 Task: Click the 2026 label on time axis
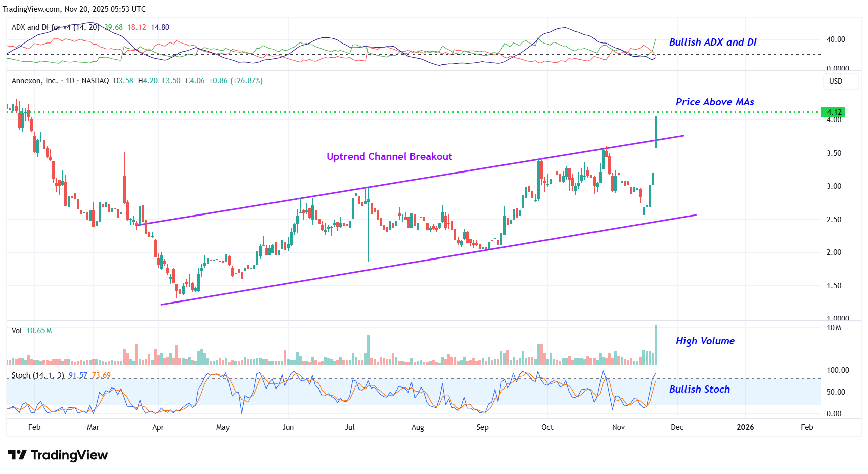(745, 427)
